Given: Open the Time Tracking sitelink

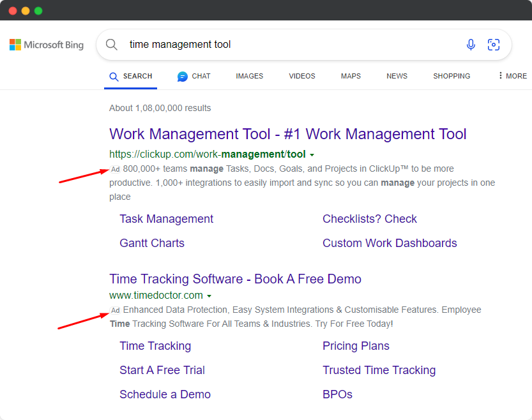Looking at the screenshot, I should pyautogui.click(x=155, y=346).
